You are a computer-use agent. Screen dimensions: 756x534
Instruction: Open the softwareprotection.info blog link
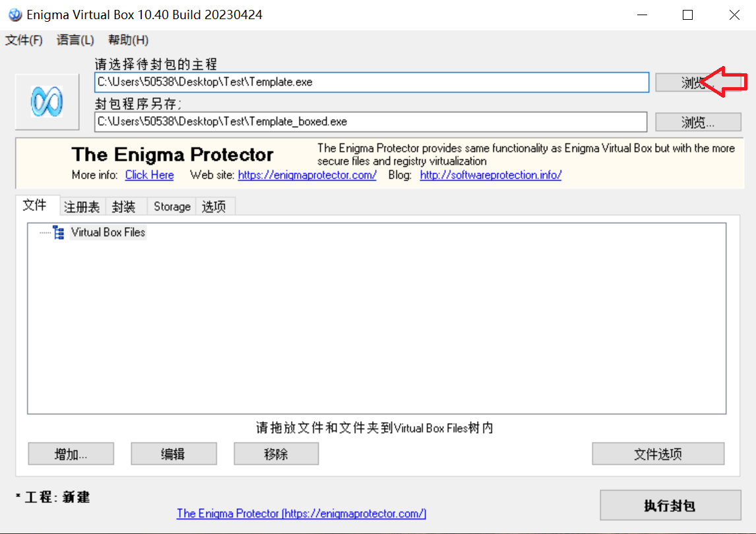click(x=490, y=175)
